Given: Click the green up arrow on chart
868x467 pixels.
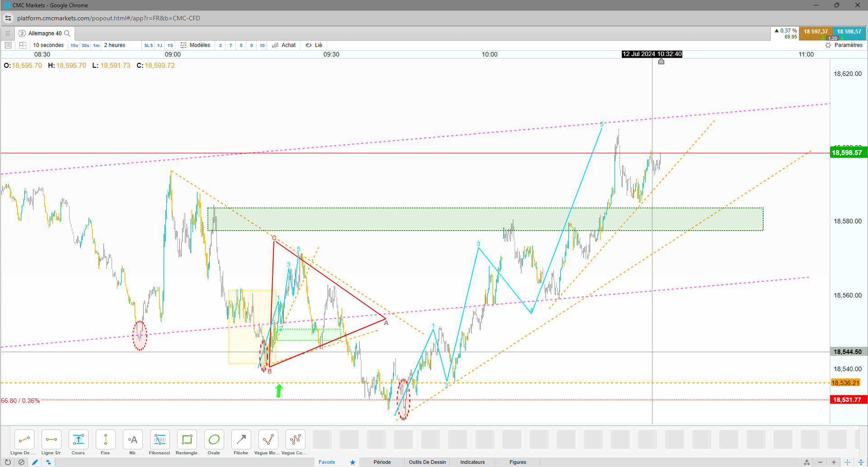Looking at the screenshot, I should pyautogui.click(x=279, y=391).
